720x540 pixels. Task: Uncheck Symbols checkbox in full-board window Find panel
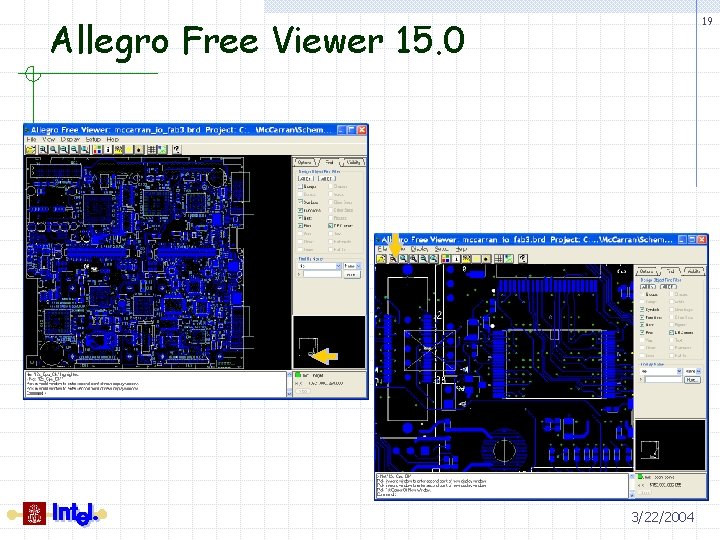pyautogui.click(x=300, y=202)
